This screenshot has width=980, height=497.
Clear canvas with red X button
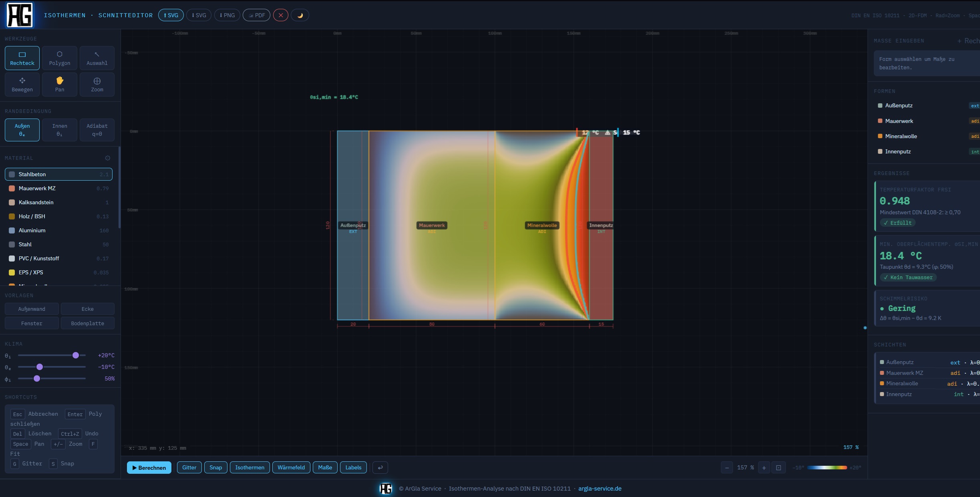point(281,15)
